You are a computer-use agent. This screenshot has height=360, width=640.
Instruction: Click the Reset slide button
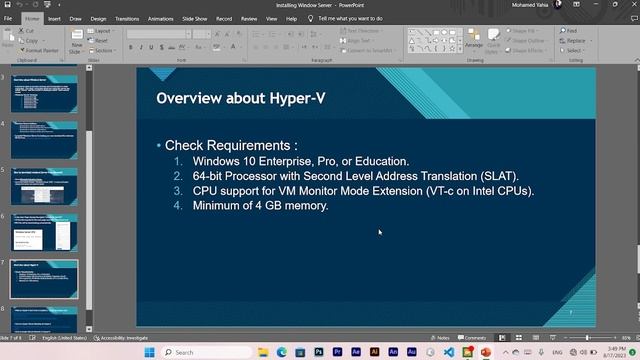coord(98,41)
